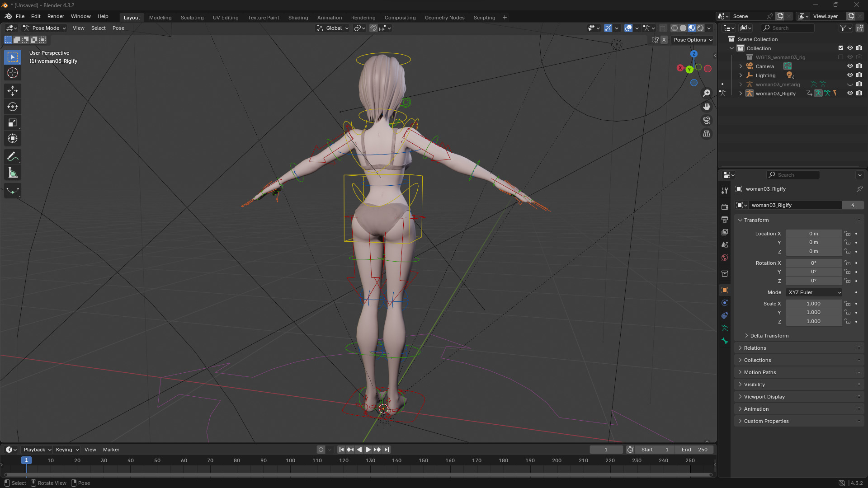868x488 pixels.
Task: Click the pan view hand icon
Action: coord(707,107)
